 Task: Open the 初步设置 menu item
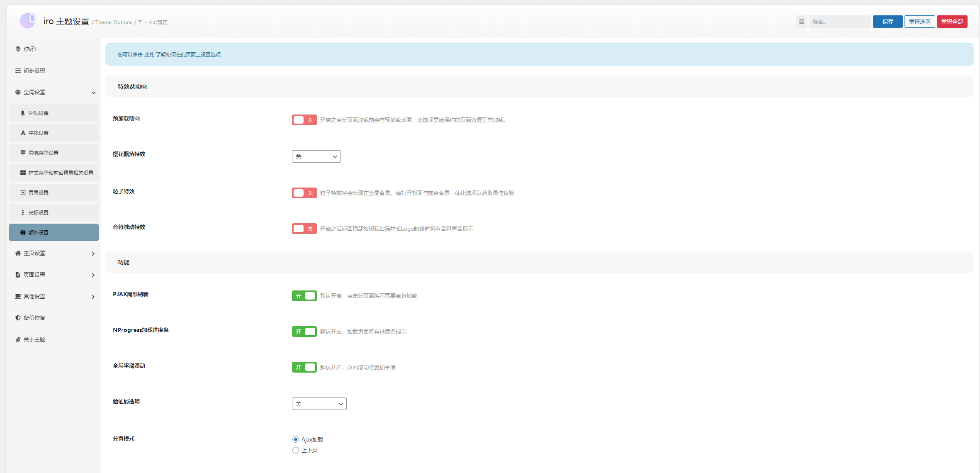[x=34, y=71]
